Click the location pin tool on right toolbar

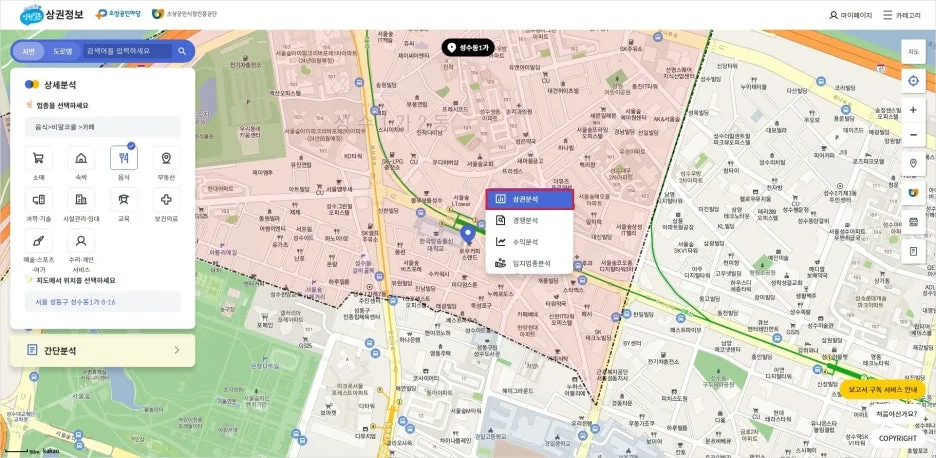coord(913,164)
